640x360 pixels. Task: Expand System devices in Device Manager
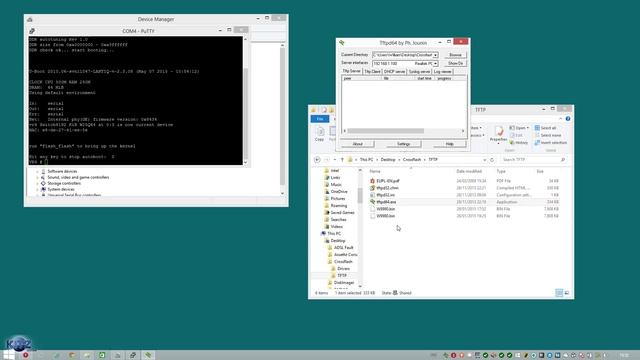coord(38,190)
